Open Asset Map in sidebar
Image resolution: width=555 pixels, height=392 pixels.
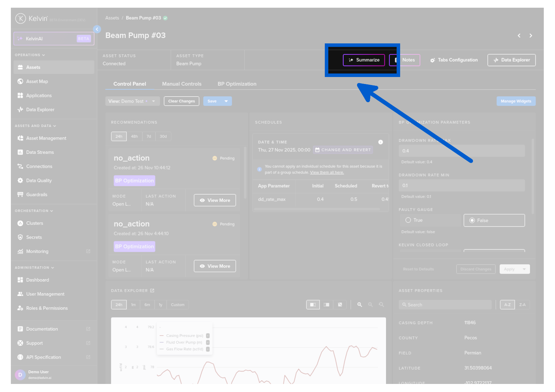(x=37, y=82)
